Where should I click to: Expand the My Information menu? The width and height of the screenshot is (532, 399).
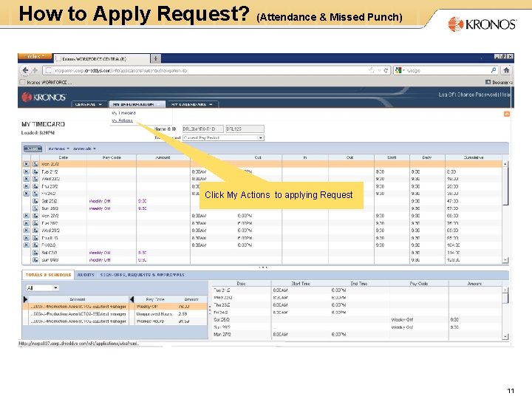coord(137,104)
